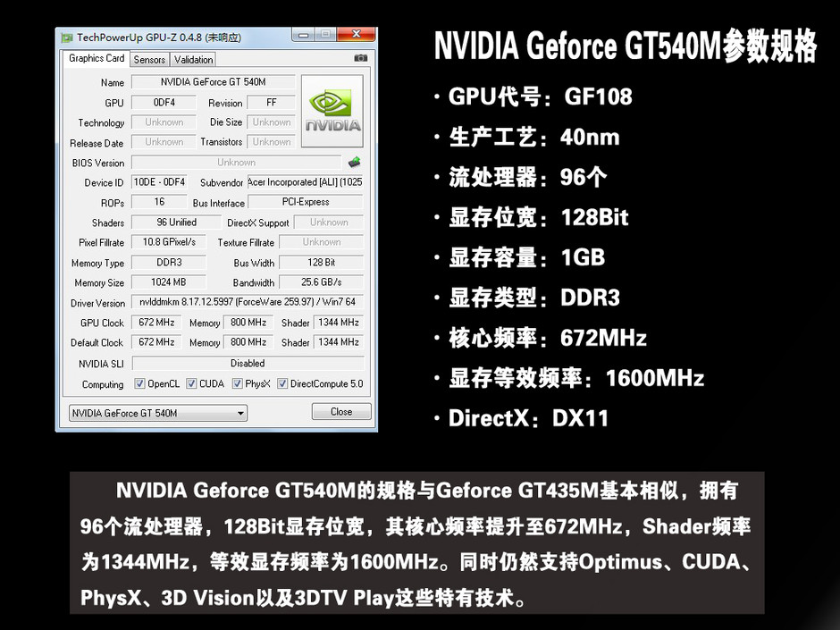Click the Name field showing NVIDIA GeForce GT 540M
Screen dimensions: 840x630
tap(212, 81)
